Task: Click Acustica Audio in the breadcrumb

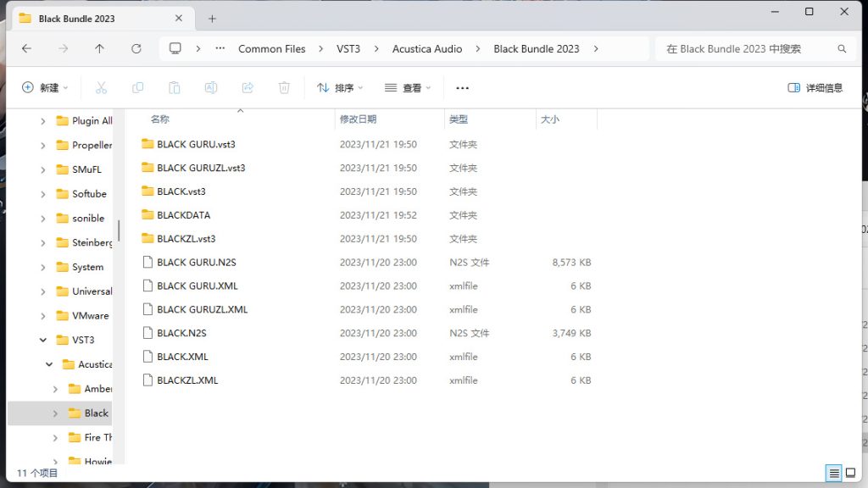Action: coord(427,48)
